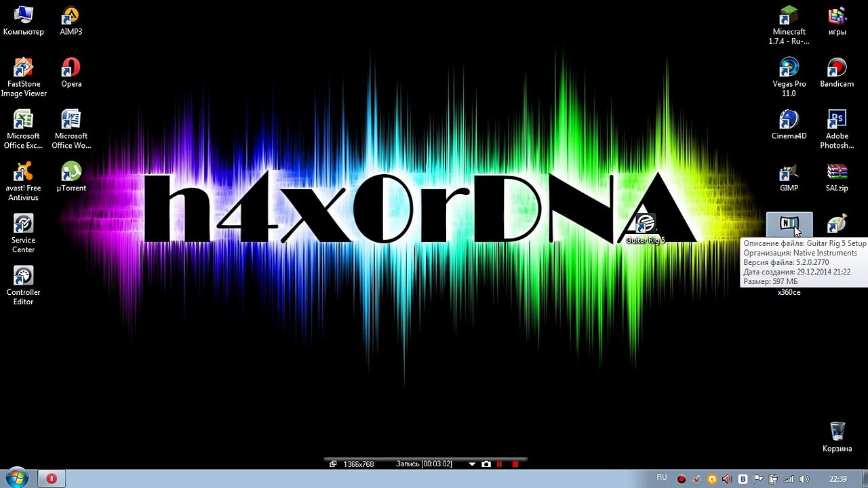Select the игры folder icon

837,21
